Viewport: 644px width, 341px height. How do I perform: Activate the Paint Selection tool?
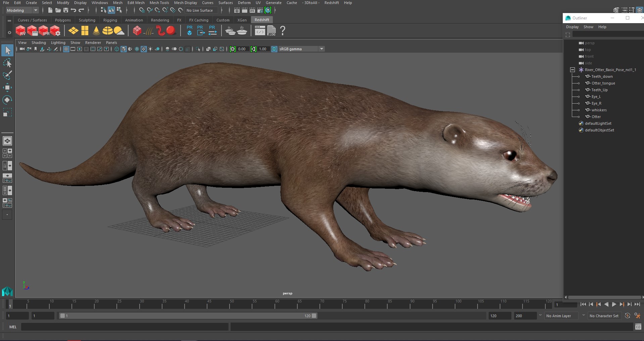pos(7,75)
